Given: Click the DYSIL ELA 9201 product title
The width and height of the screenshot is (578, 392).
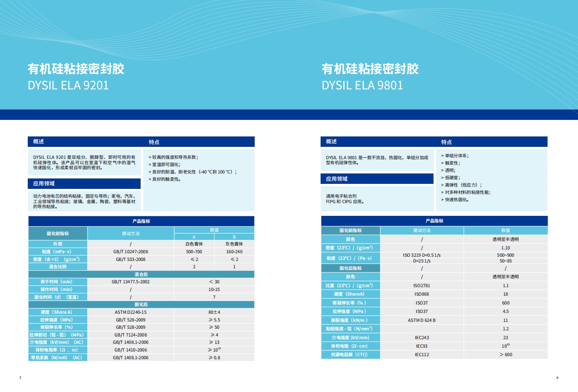Looking at the screenshot, I should [68, 85].
